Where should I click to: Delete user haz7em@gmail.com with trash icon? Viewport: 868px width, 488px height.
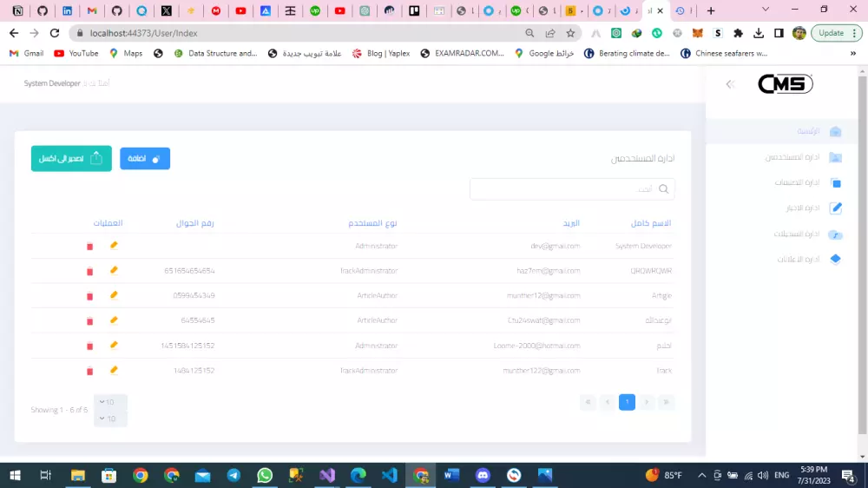89,272
